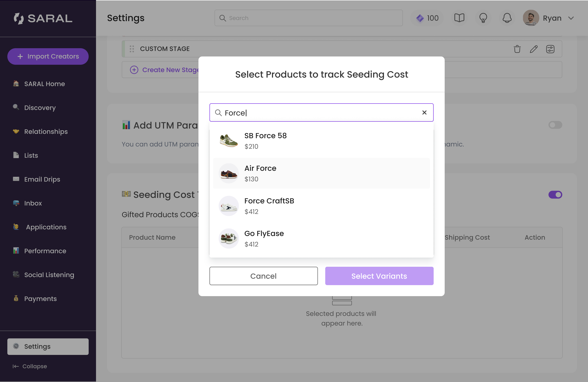Viewport: 588px width, 382px height.
Task: Click the Air Force shoe thumbnail
Action: coord(228,173)
